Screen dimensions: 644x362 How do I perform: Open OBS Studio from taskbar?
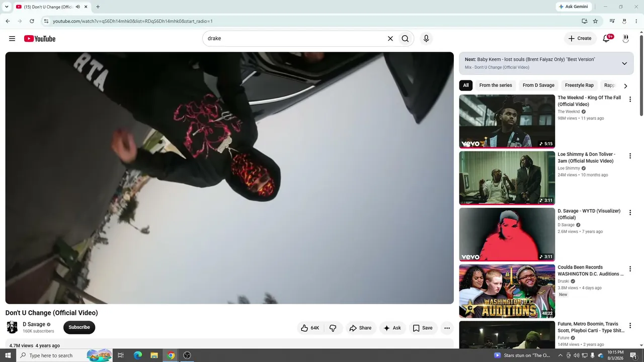(187, 355)
